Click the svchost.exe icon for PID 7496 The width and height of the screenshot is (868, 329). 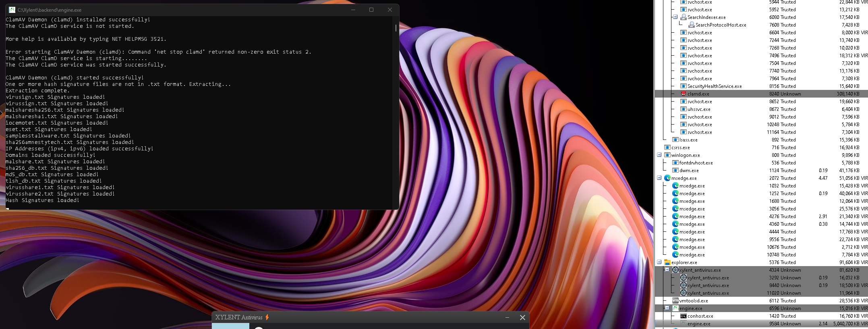pos(683,55)
